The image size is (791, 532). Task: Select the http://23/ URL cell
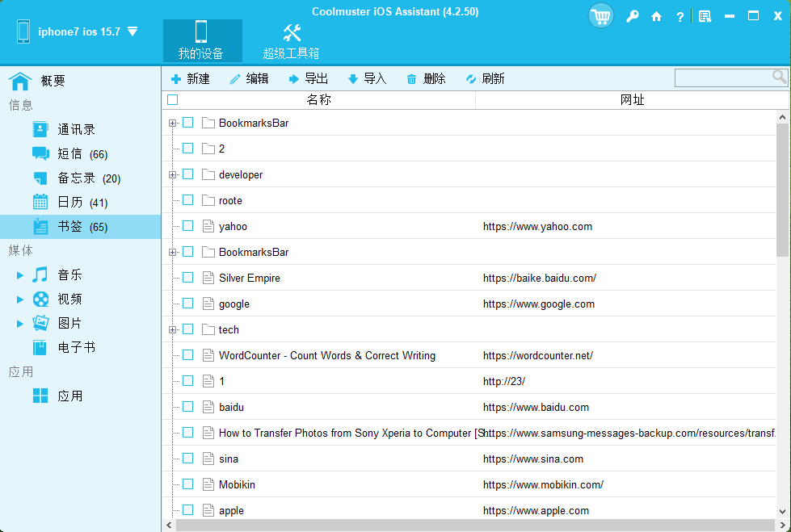504,381
